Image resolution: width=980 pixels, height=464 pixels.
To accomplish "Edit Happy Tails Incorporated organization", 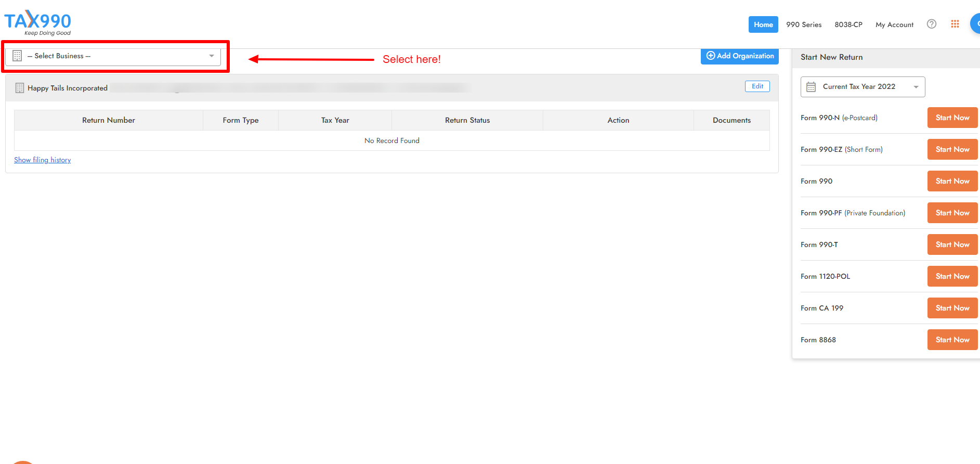I will tap(757, 86).
